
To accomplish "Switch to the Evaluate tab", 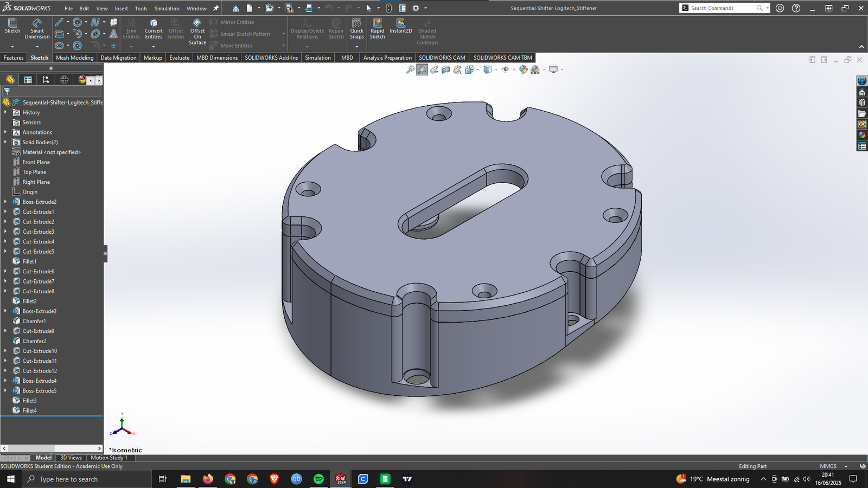I will pos(179,57).
